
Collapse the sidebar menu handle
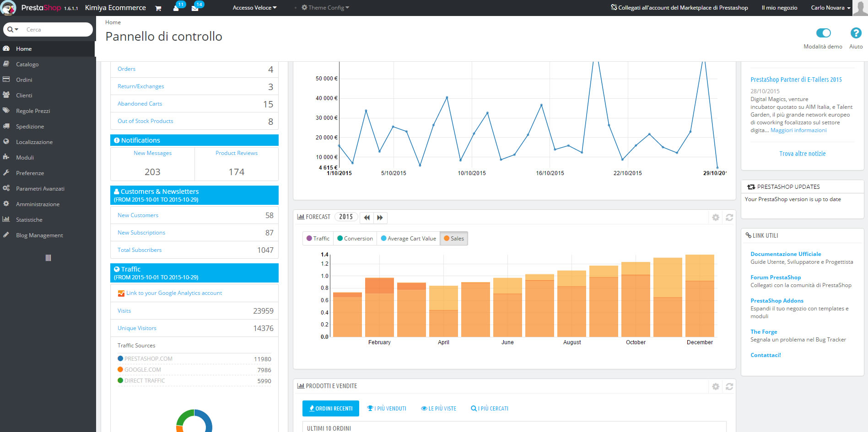48,258
